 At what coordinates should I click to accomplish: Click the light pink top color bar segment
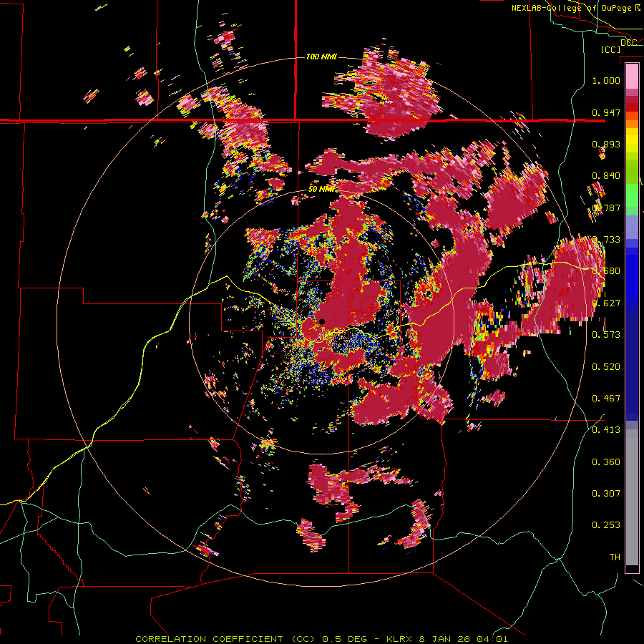click(x=632, y=76)
